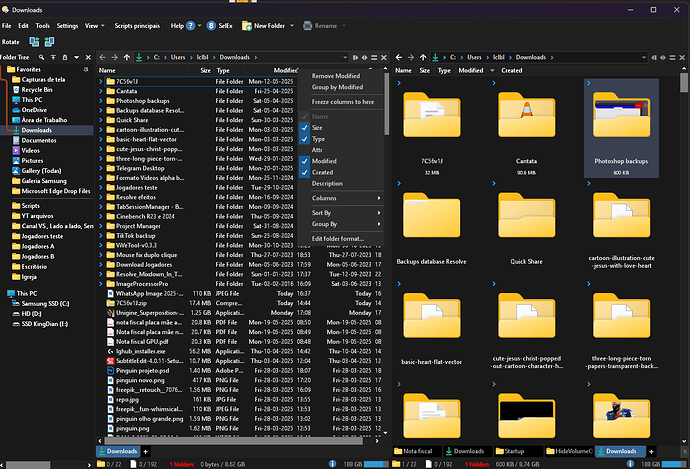Go up one level in the left pane
This screenshot has height=469, width=690.
[127, 57]
